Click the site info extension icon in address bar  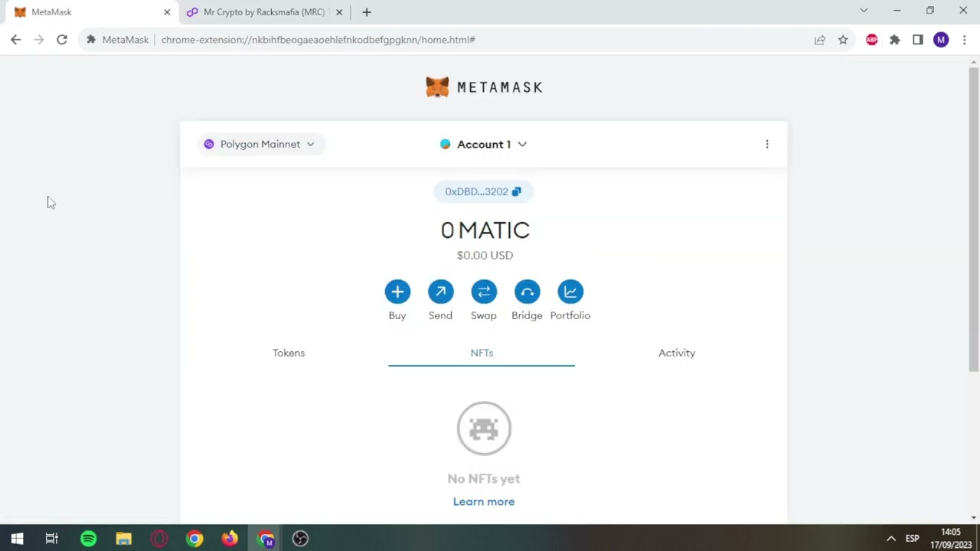(91, 40)
